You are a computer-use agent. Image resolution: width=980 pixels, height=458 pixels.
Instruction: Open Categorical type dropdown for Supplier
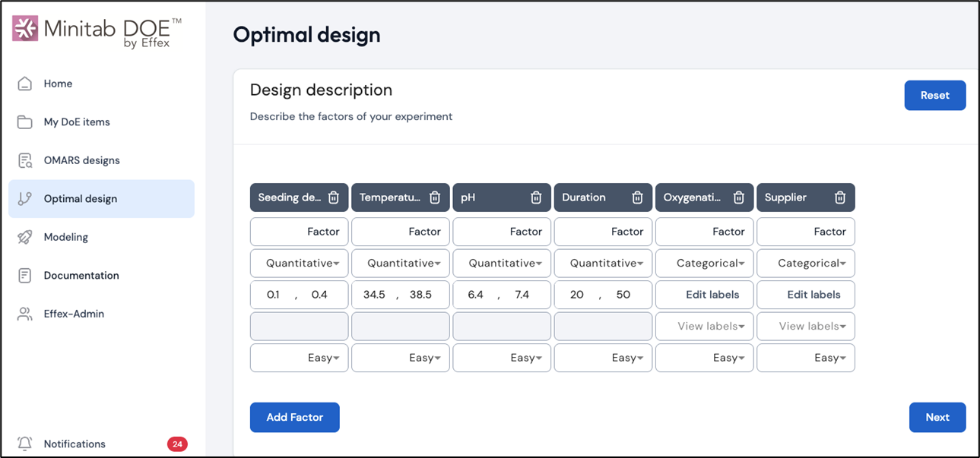tap(806, 264)
